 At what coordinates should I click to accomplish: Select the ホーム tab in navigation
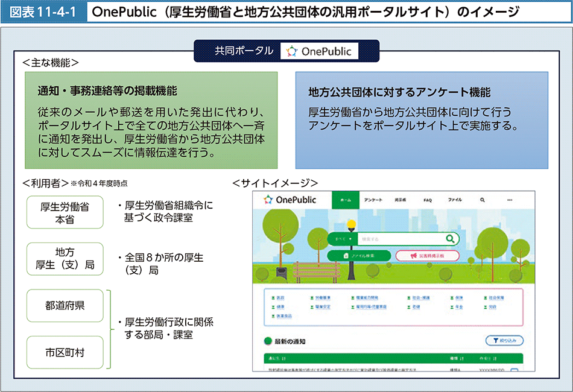click(x=346, y=200)
